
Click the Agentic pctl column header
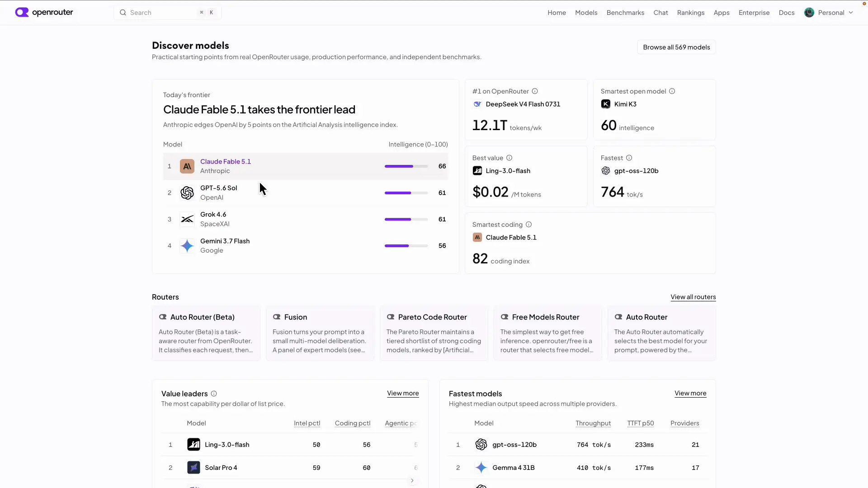pyautogui.click(x=401, y=423)
